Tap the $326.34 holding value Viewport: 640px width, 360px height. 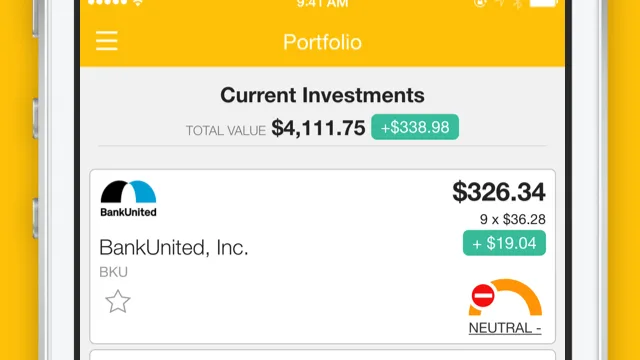click(498, 191)
